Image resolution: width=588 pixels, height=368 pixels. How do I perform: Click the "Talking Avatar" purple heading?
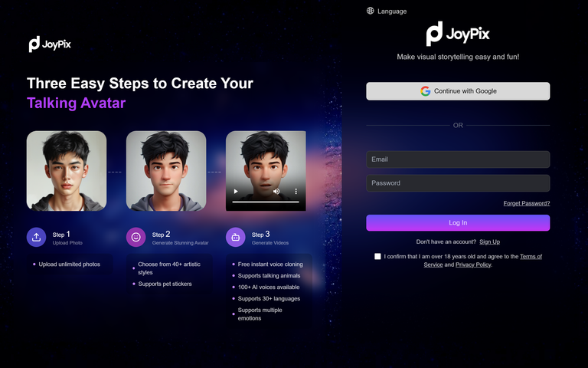tap(76, 103)
